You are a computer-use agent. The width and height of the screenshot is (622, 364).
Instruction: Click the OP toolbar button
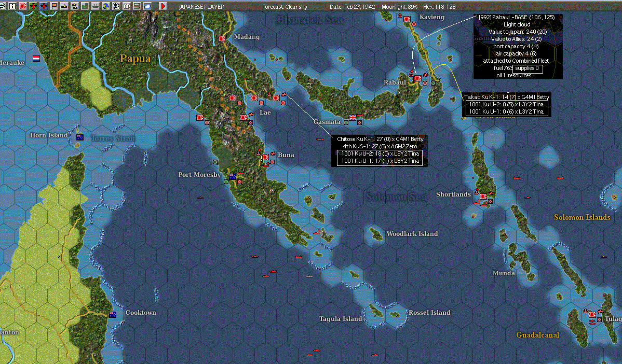pos(126,6)
